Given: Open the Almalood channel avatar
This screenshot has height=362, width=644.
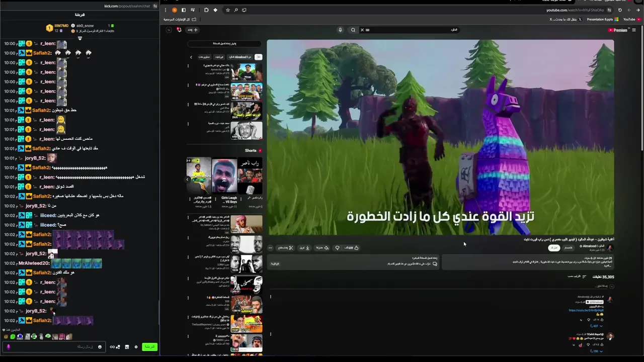Looking at the screenshot, I should [x=610, y=248].
